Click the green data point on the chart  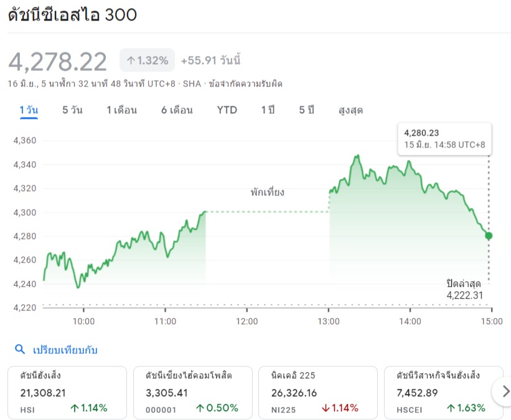tap(489, 236)
